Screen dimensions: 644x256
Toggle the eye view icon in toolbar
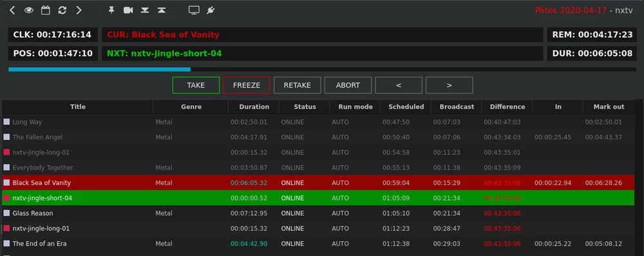(x=29, y=10)
